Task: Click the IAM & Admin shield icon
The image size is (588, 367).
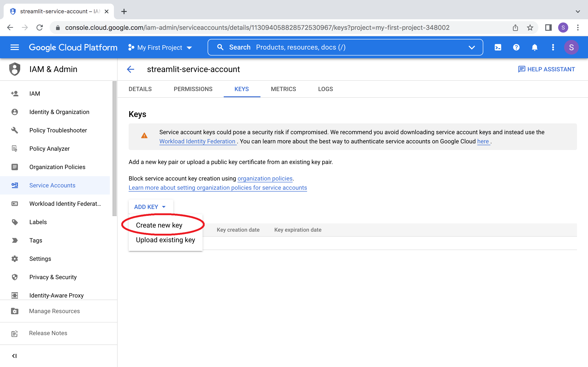Action: [x=14, y=69]
